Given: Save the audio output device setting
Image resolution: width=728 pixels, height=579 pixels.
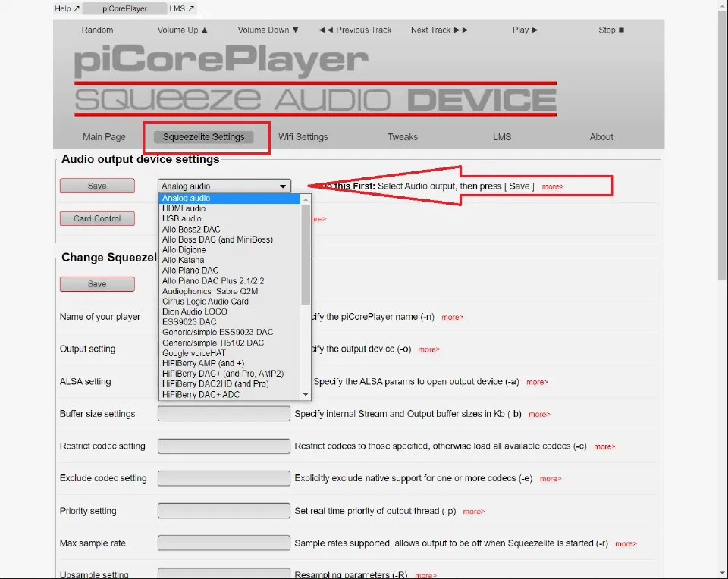Looking at the screenshot, I should [97, 186].
